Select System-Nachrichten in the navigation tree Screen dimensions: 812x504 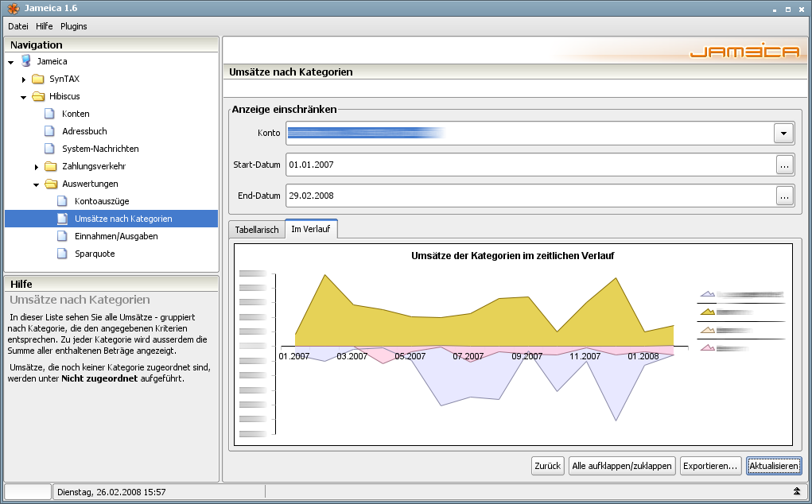(100, 149)
